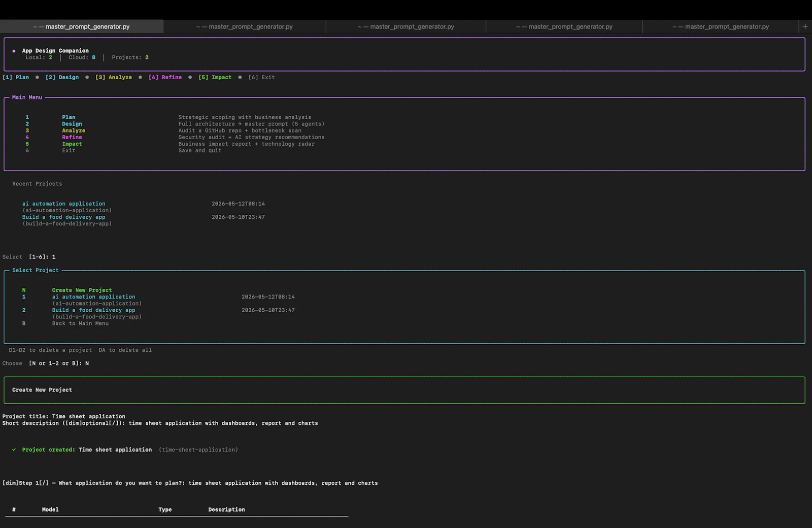This screenshot has height=528, width=812.
Task: Click '(ai-automation-application)' slug in Select Project panel
Action: [97, 303]
